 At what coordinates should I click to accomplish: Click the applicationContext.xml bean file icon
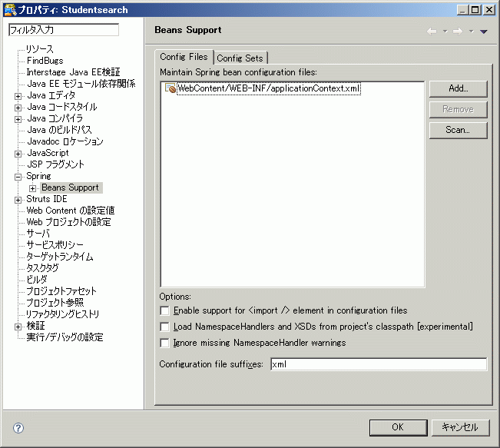tap(171, 88)
